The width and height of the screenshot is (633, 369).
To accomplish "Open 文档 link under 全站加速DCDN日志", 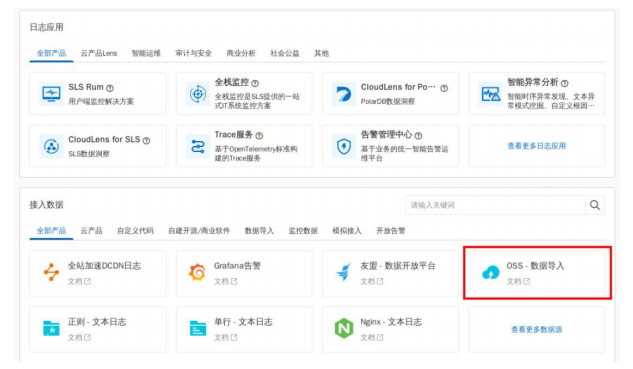I will click(x=79, y=281).
